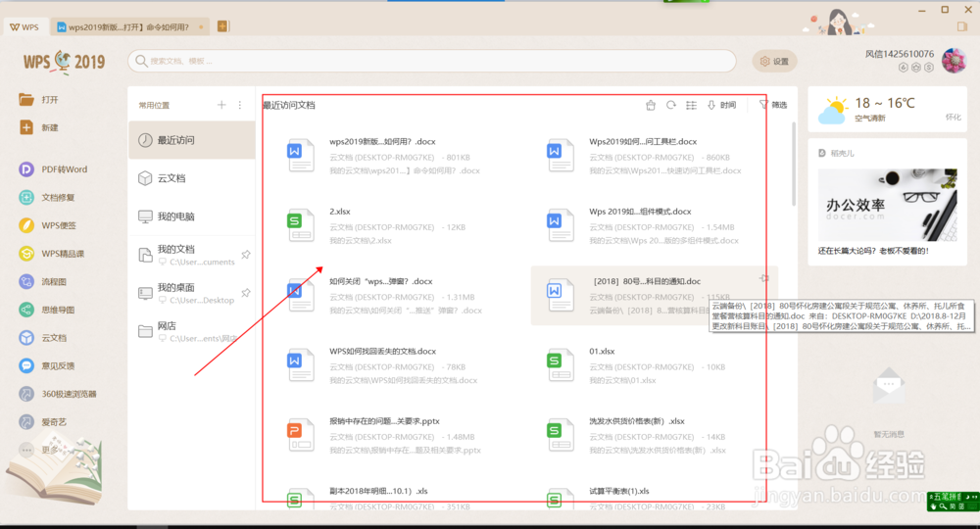Click the first member badge icon under username
980x529 pixels.
coord(904,68)
